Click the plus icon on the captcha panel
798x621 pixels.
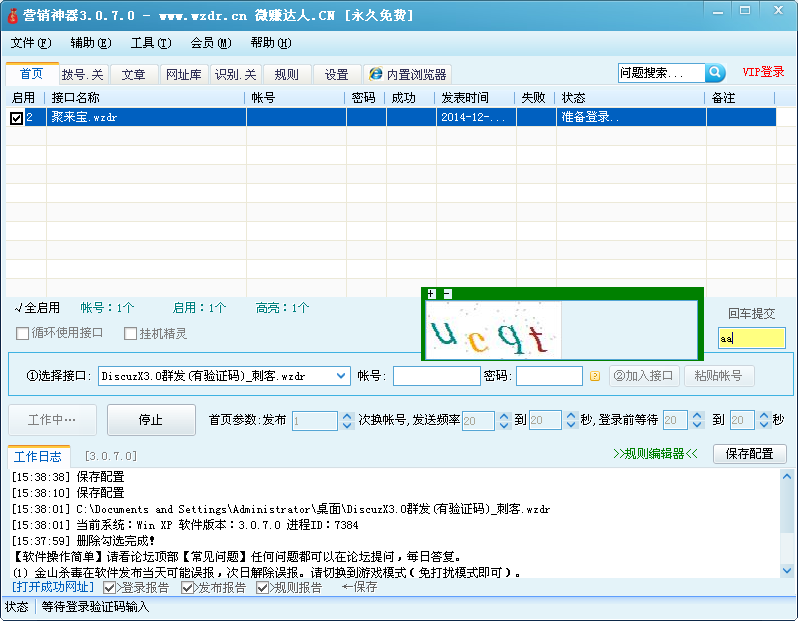(432, 293)
